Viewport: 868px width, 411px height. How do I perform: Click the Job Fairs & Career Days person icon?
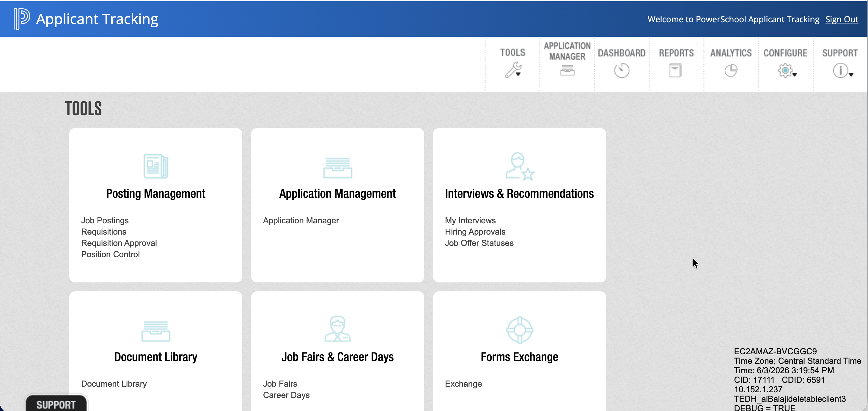pos(337,329)
